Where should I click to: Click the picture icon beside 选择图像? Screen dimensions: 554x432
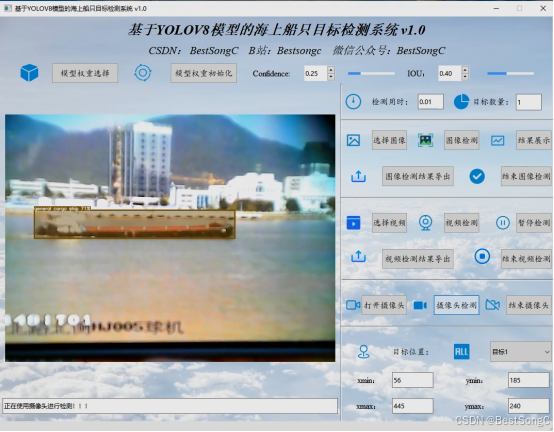[353, 140]
